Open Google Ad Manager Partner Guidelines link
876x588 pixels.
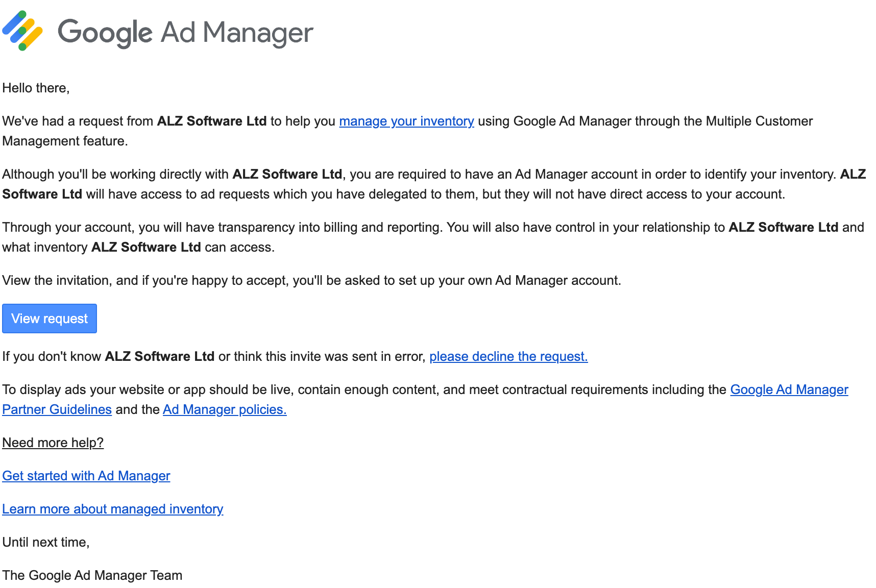[x=789, y=390]
